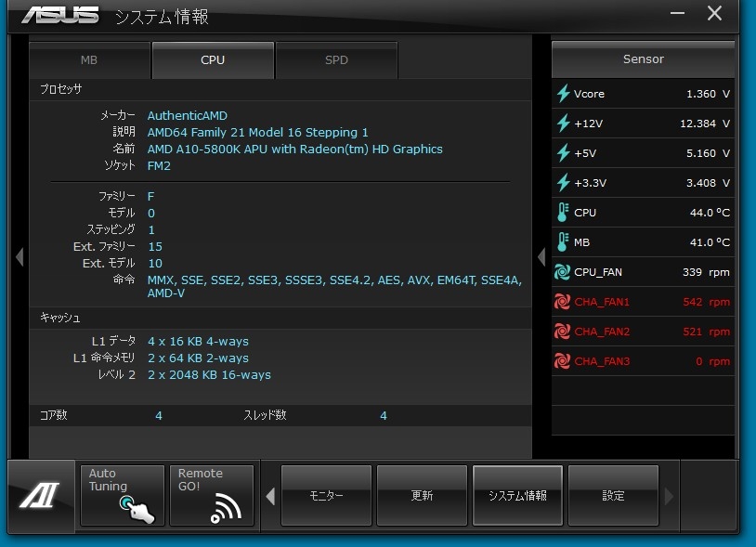This screenshot has height=547, width=756.
Task: Click the +5V lightning bolt icon
Action: [563, 153]
